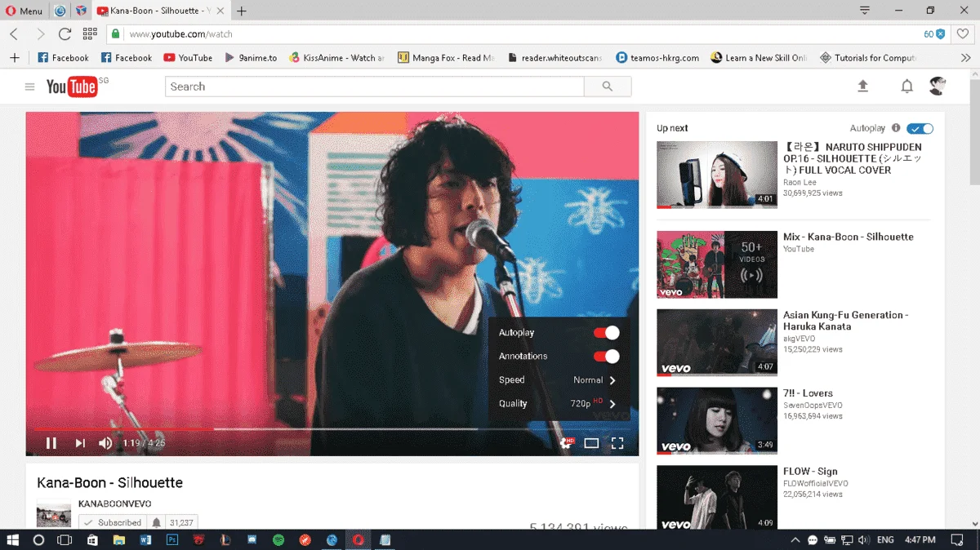
Task: Open Asian Kung-Fu Generation - Haruka Kanata
Action: click(845, 321)
